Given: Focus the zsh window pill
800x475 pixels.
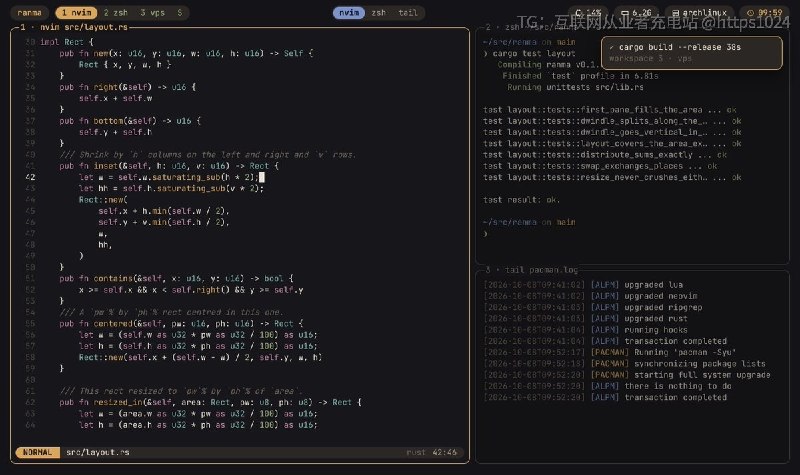Looking at the screenshot, I should click(379, 12).
